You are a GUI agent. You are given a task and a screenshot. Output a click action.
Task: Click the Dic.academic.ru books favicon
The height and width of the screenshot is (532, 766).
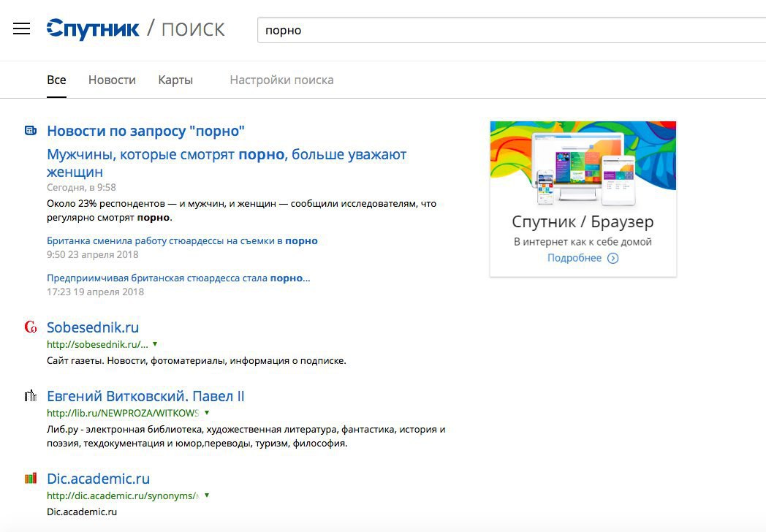click(30, 478)
